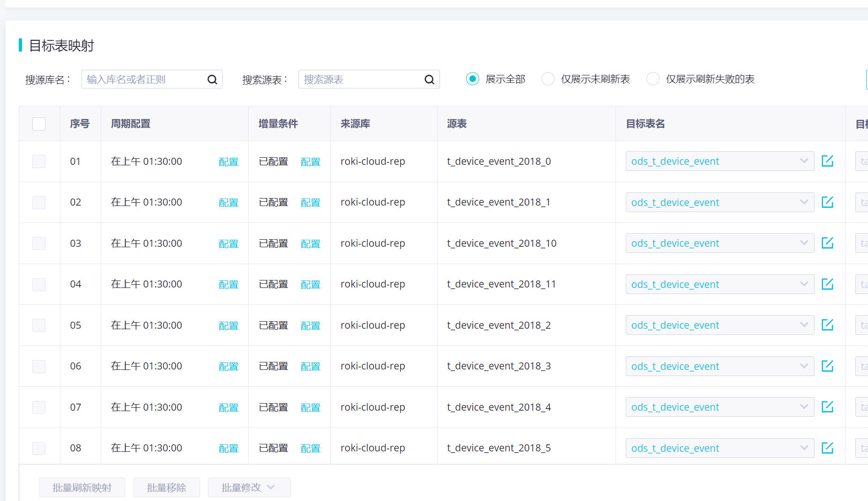Edit target table name for row 08

coord(828,448)
